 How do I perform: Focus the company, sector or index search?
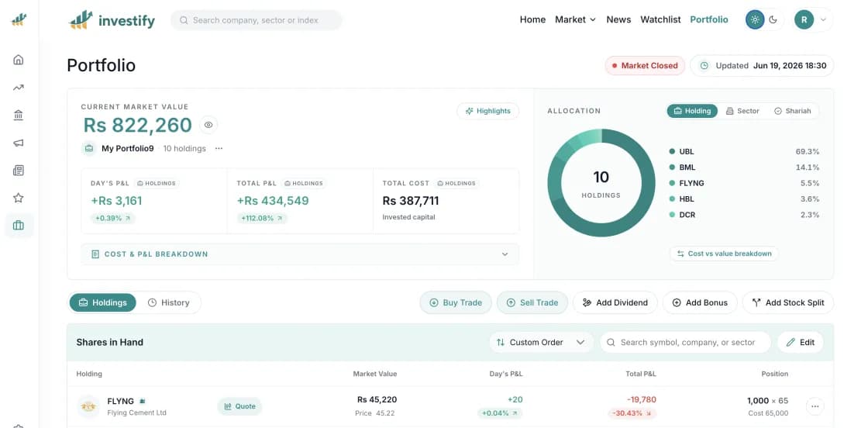[257, 20]
